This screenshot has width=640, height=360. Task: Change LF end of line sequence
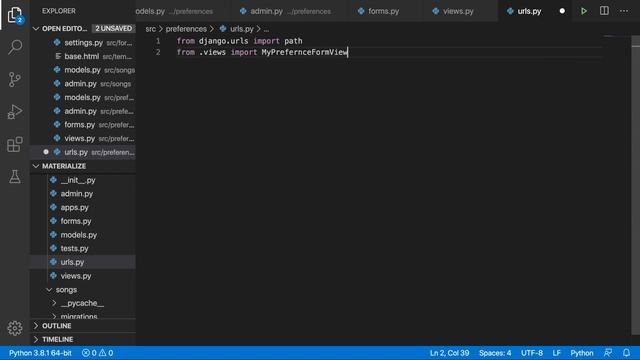556,353
